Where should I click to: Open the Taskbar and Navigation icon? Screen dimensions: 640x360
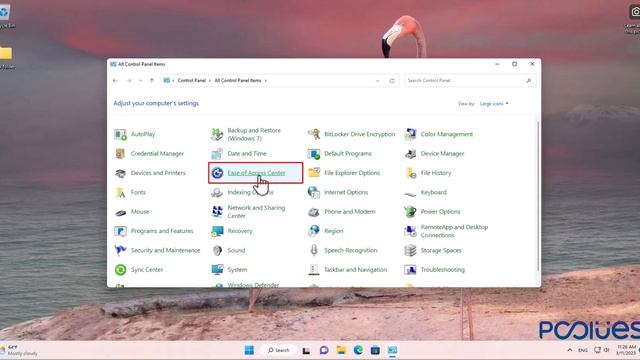point(314,270)
